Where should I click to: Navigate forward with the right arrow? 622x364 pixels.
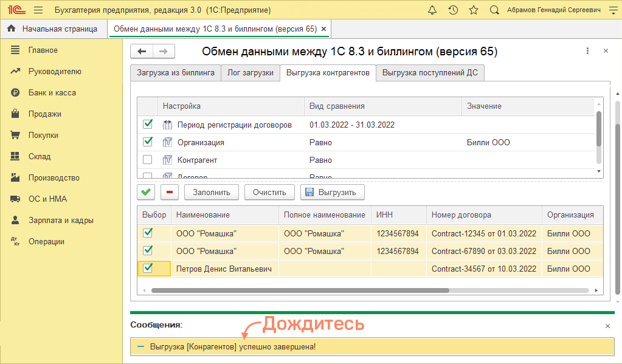[x=164, y=51]
